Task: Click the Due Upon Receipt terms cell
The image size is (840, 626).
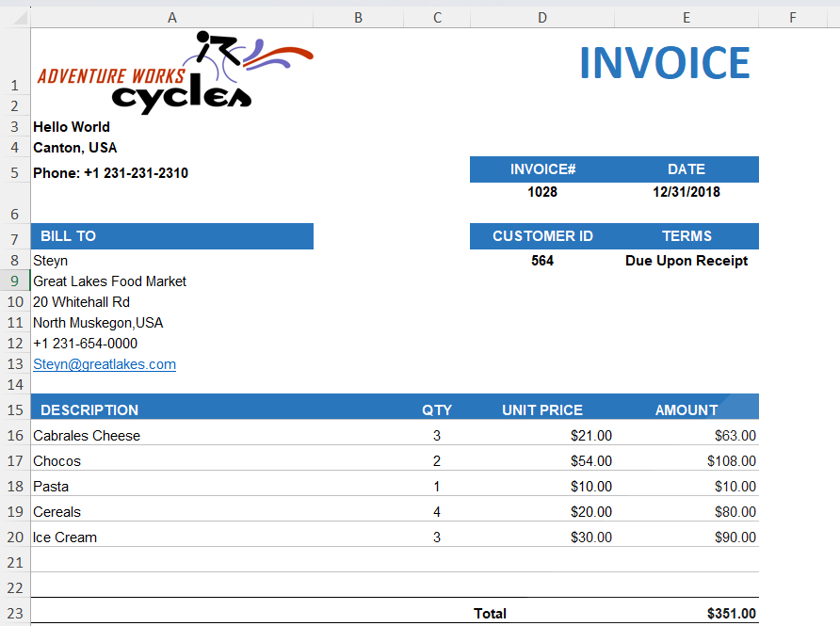Action: (x=687, y=261)
